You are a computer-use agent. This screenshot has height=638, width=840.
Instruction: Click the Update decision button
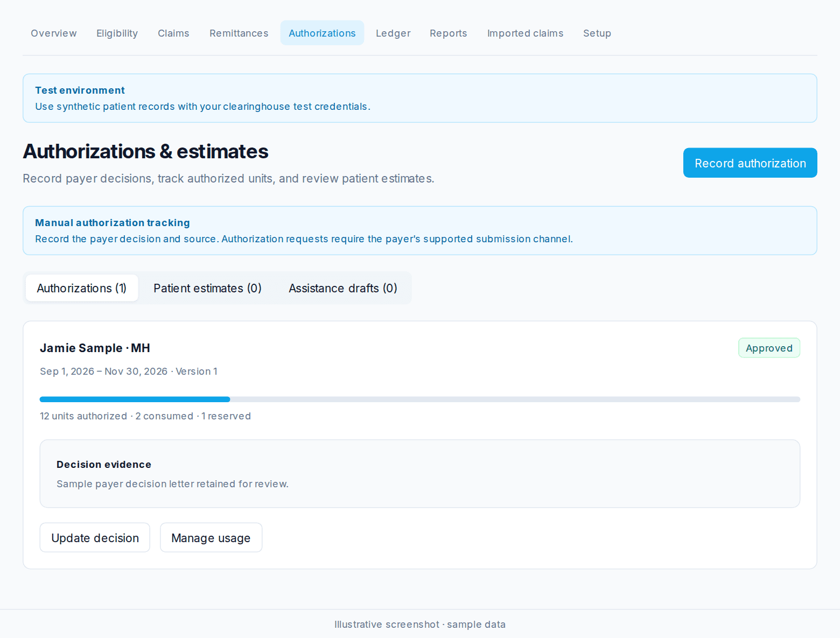click(x=95, y=538)
